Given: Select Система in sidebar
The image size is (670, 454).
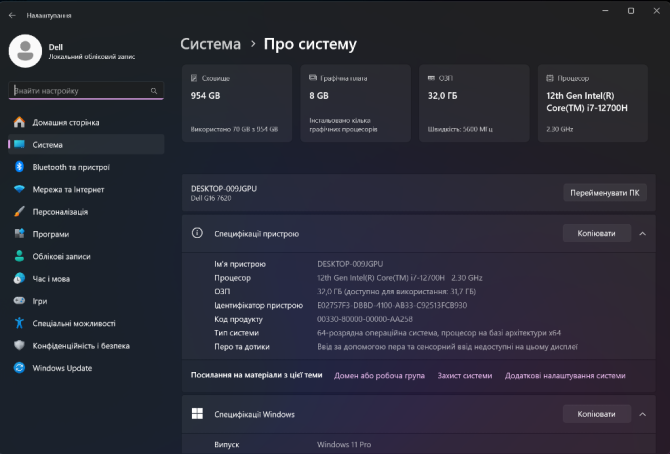Looking at the screenshot, I should click(86, 144).
